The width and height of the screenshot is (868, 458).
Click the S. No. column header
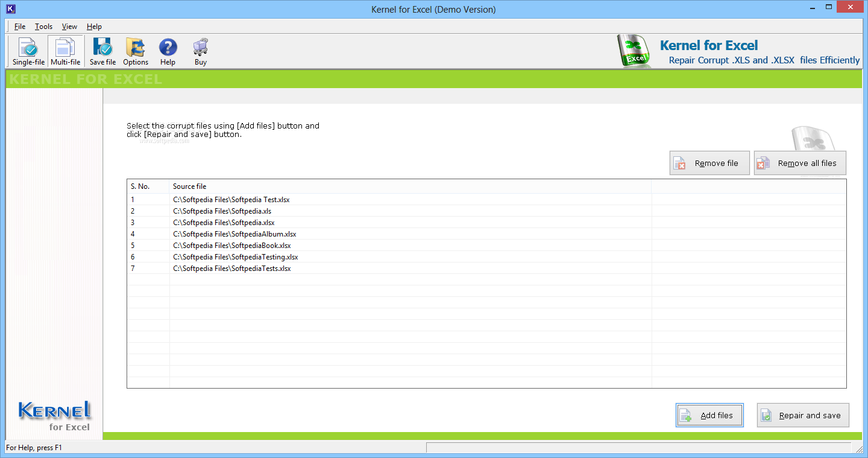[148, 186]
